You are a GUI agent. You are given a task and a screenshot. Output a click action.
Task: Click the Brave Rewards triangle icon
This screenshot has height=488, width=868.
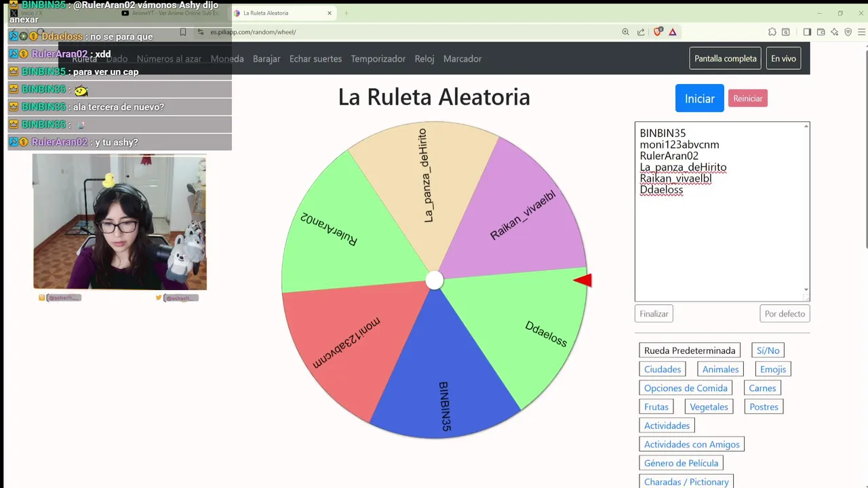tap(673, 32)
